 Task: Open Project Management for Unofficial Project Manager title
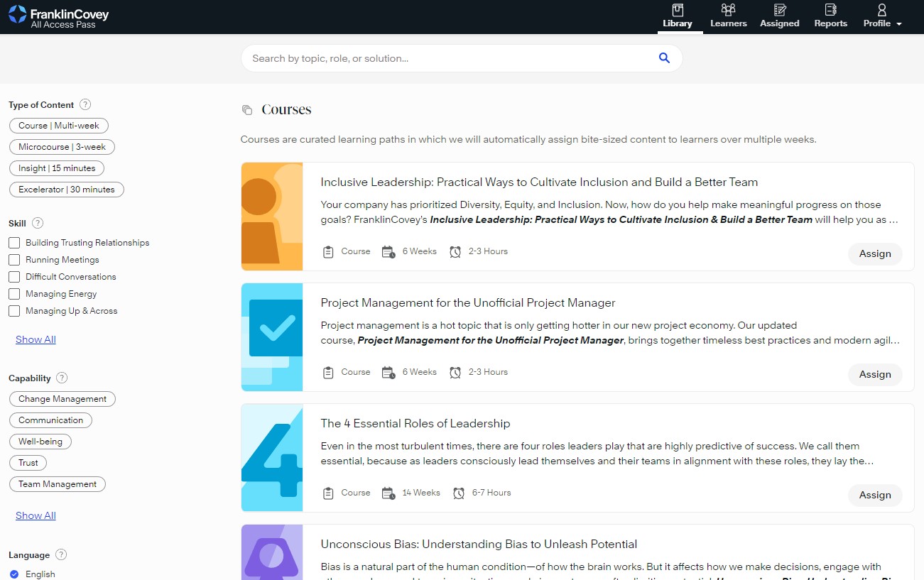(468, 302)
